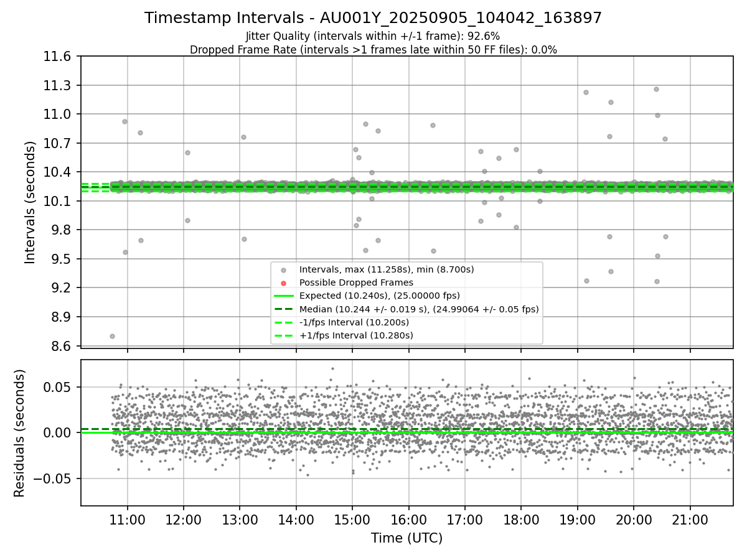Image resolution: width=747 pixels, height=560 pixels.
Task: Click the x-axis tick label '17:00'
Action: [x=464, y=520]
